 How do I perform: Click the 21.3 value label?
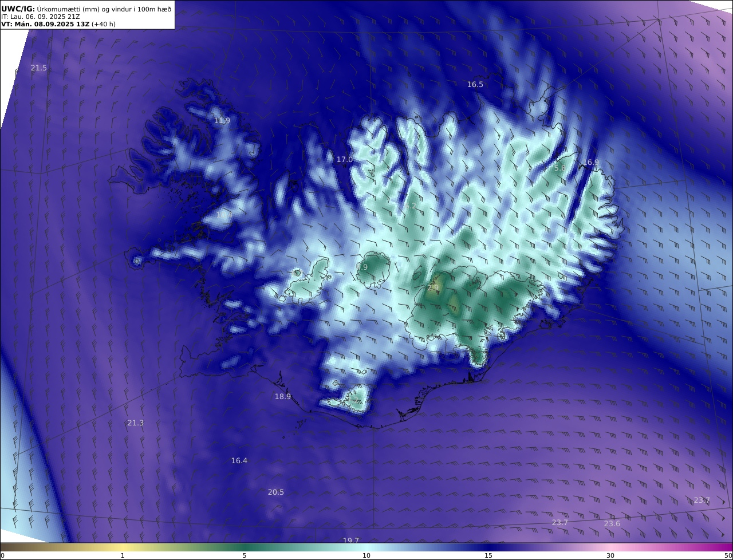tap(136, 423)
